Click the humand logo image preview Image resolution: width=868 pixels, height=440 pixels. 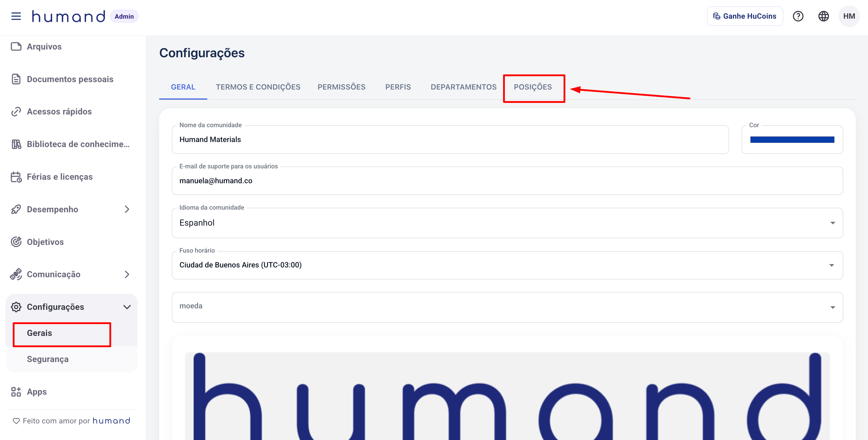pos(507,396)
